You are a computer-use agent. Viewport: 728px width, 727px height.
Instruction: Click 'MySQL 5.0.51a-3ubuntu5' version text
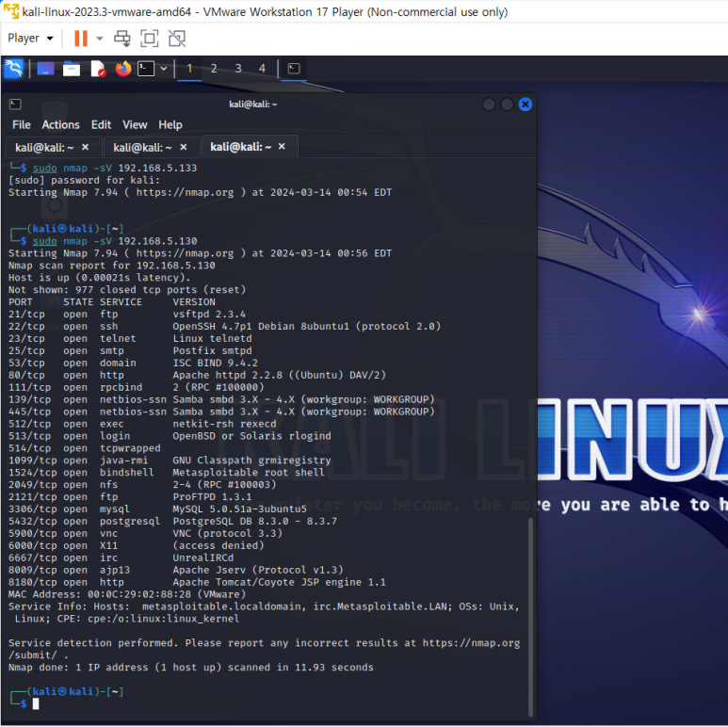(x=239, y=509)
